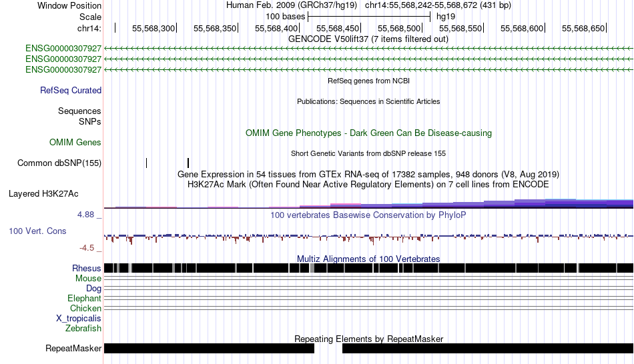Click Repeating Elements by RepeatMasker title
The image size is (634, 364).
(x=368, y=339)
